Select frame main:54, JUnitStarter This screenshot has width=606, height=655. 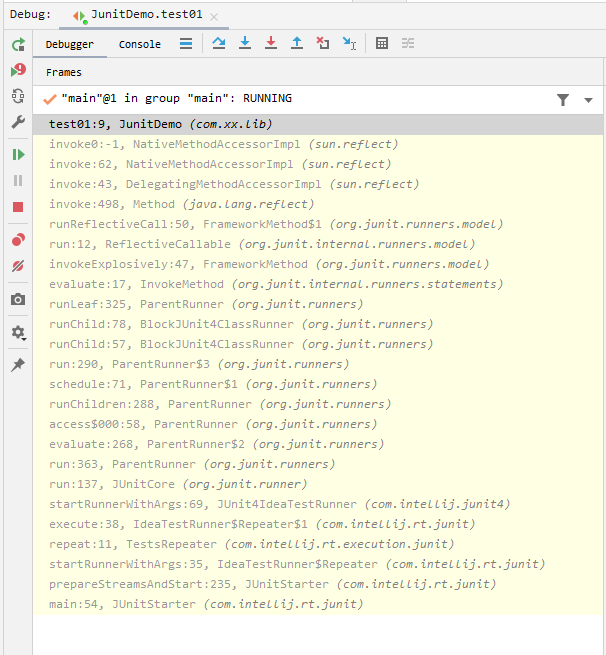click(318, 605)
